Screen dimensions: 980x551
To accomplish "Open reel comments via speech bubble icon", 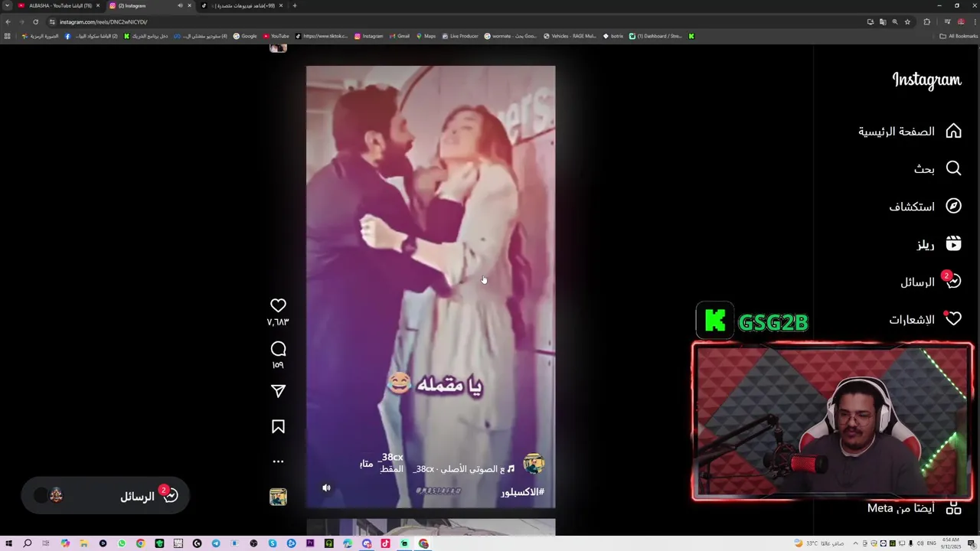I will click(278, 349).
